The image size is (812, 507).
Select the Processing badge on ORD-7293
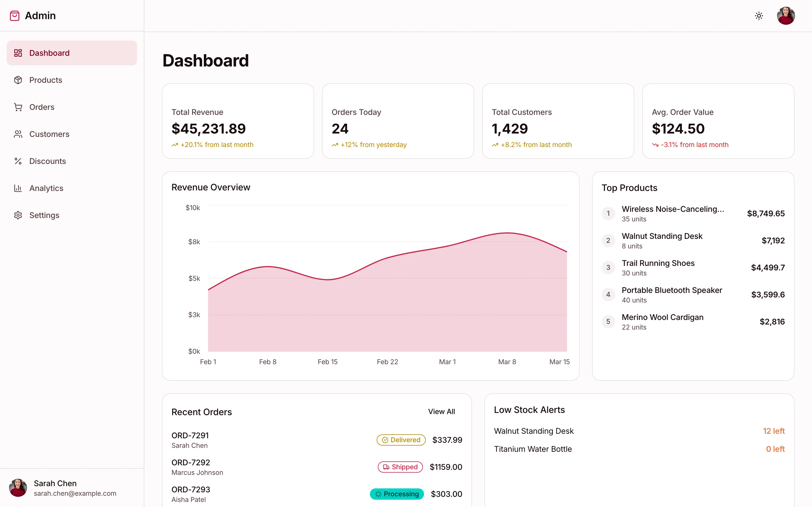pos(397,493)
